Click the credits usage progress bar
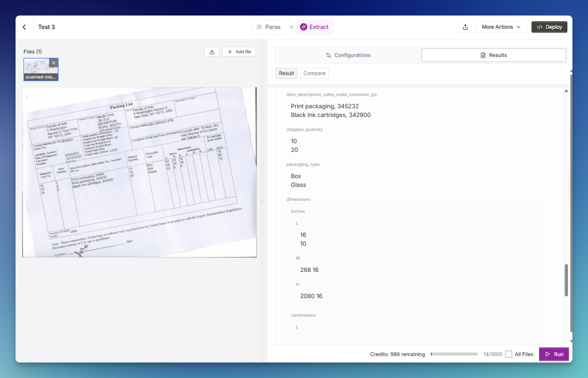The image size is (588, 378). click(x=454, y=354)
